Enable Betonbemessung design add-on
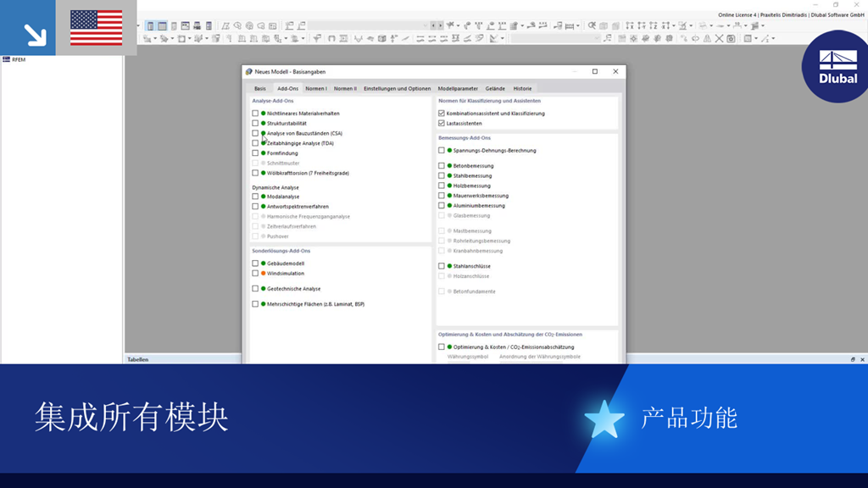The height and width of the screenshot is (488, 868). coord(441,166)
